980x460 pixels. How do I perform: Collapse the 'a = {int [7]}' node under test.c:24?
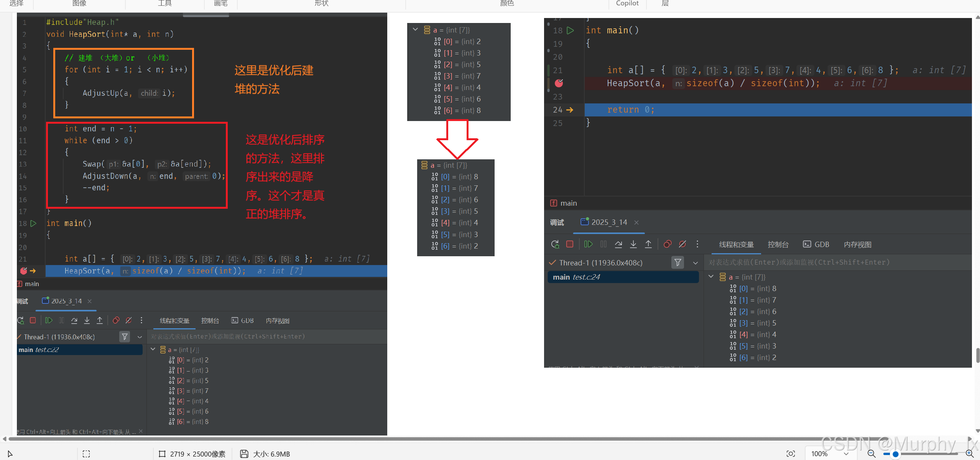[x=711, y=277]
